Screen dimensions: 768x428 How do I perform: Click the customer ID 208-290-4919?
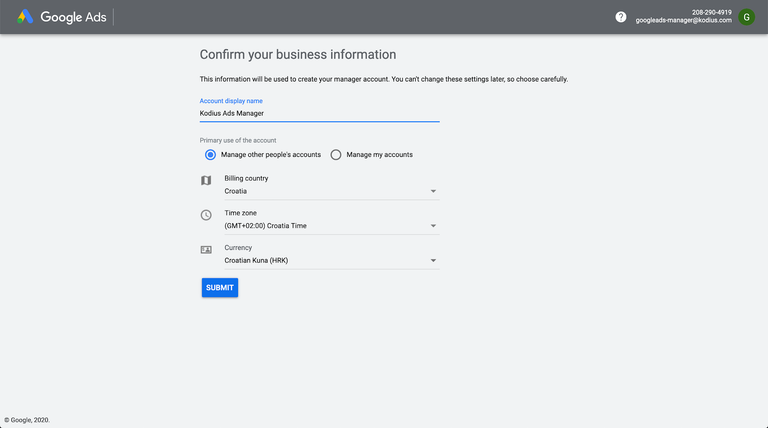pyautogui.click(x=711, y=12)
